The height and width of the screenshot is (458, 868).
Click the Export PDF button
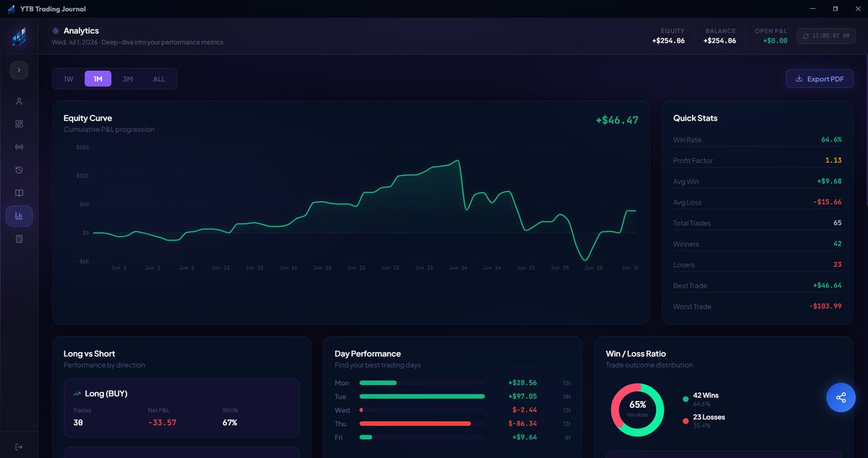point(820,79)
